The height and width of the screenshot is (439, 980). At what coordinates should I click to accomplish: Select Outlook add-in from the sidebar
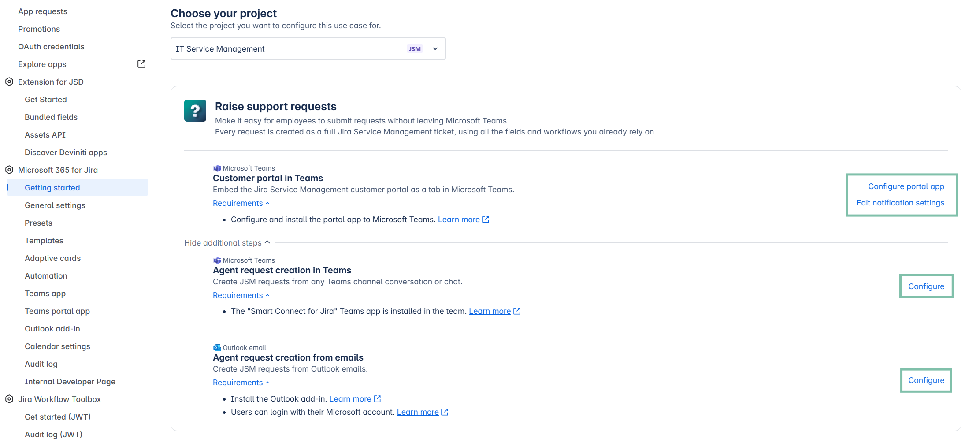(x=52, y=329)
